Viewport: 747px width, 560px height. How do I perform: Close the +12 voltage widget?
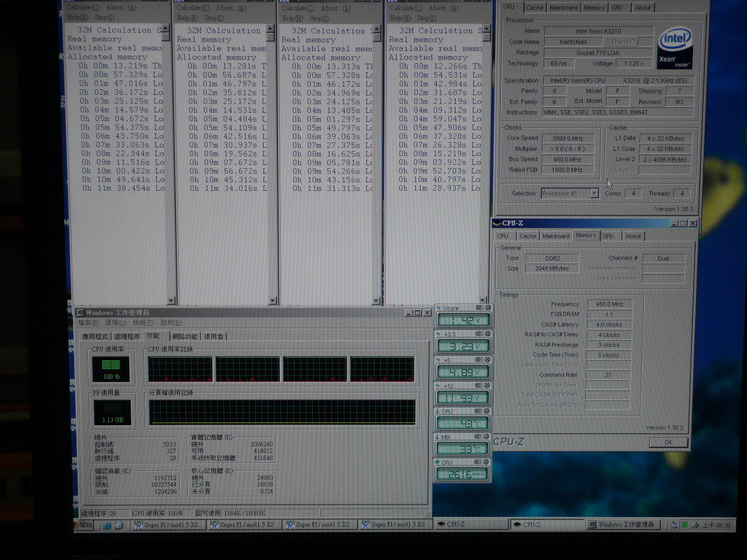click(487, 385)
